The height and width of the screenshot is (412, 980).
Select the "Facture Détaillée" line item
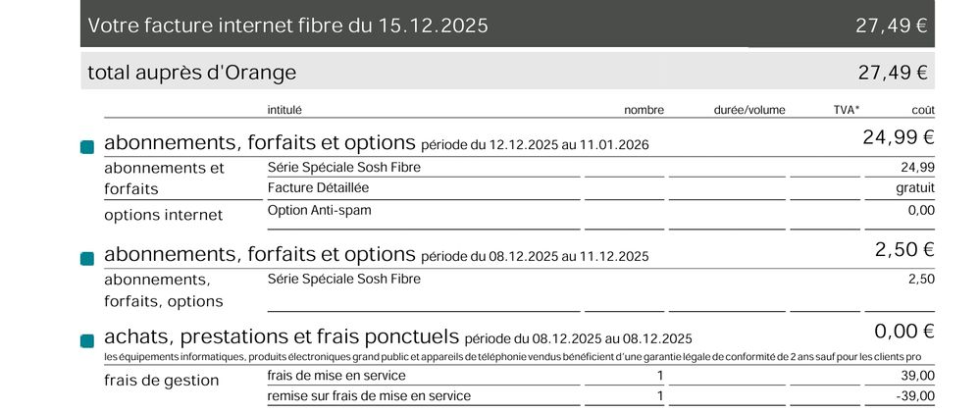318,188
